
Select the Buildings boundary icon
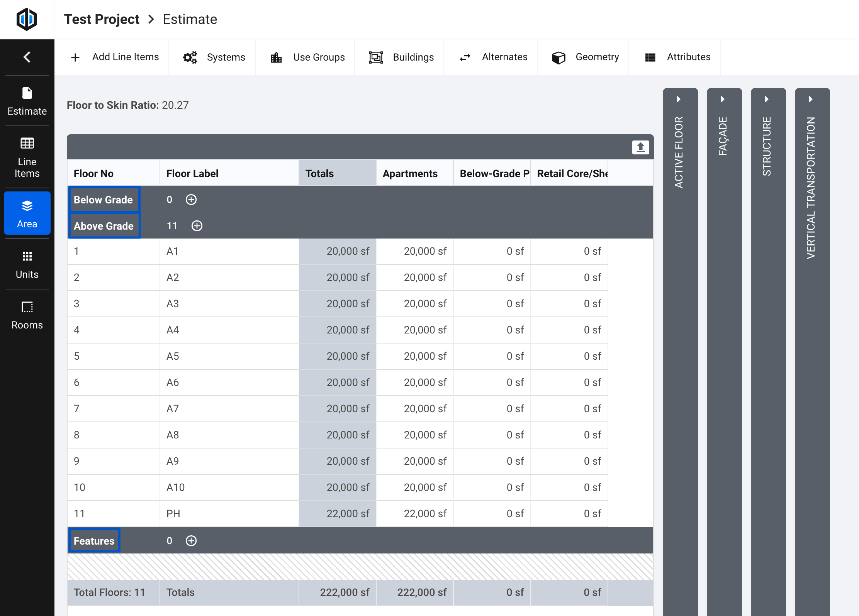click(376, 57)
